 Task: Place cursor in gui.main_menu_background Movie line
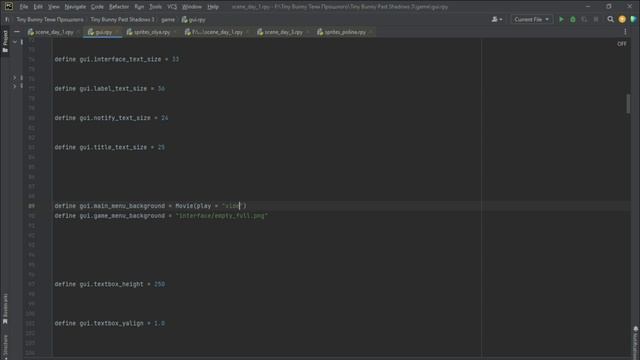150,206
